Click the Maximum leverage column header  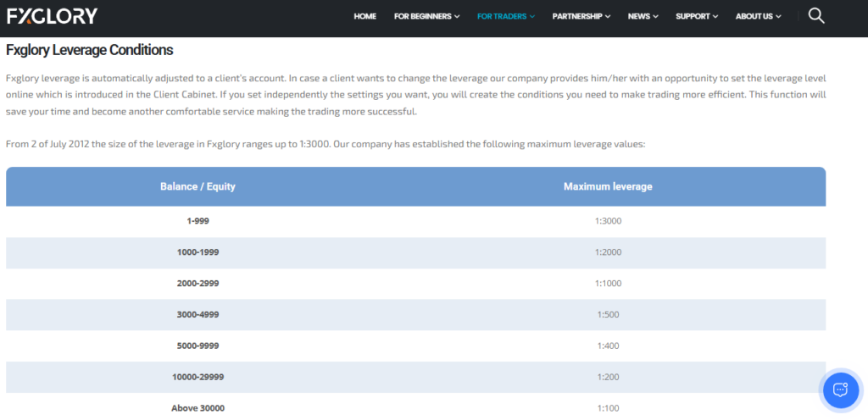click(x=608, y=186)
